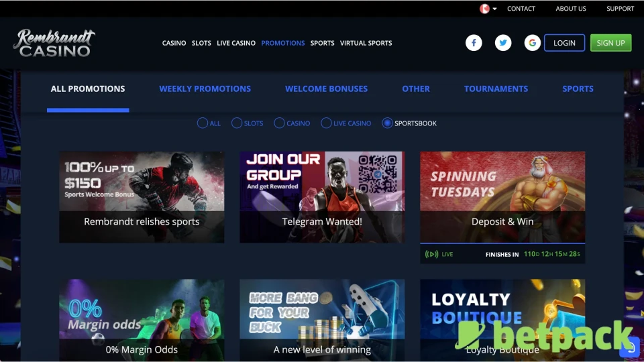644x362 pixels.
Task: Click the Login button
Action: pyautogui.click(x=564, y=43)
